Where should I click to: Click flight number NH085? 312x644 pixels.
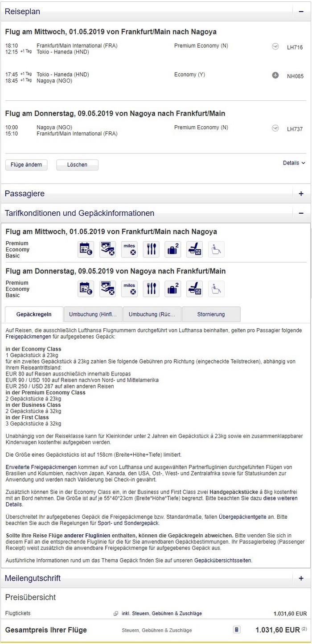295,76
